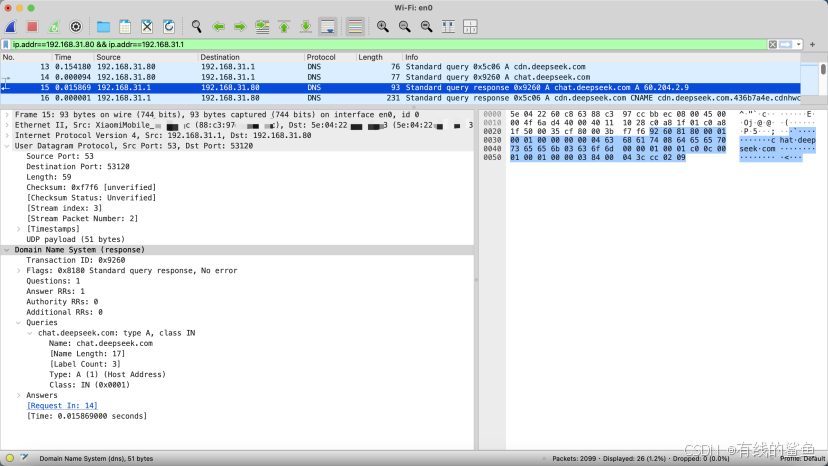Screen dimensions: 828x466
Task: Collapse chat.deepseek.com type A query node
Action: pos(30,333)
